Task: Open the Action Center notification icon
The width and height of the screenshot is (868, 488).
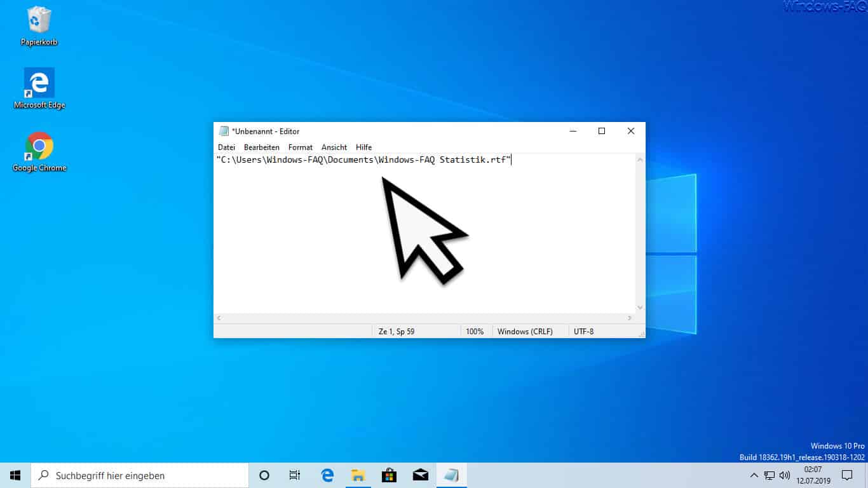Action: click(847, 475)
